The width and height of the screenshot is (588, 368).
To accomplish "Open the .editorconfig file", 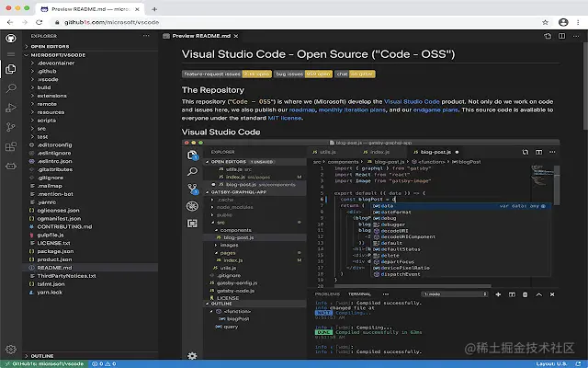I will [x=90, y=145].
